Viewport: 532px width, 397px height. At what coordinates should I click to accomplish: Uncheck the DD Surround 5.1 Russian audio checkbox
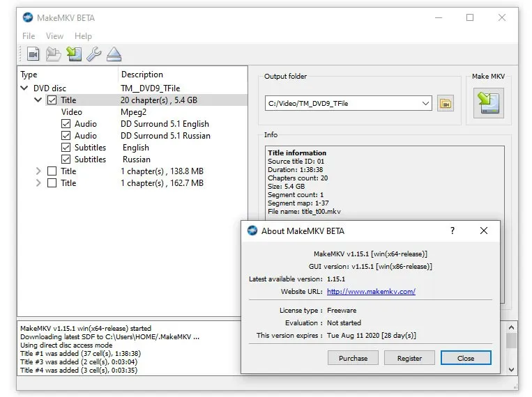pos(66,136)
